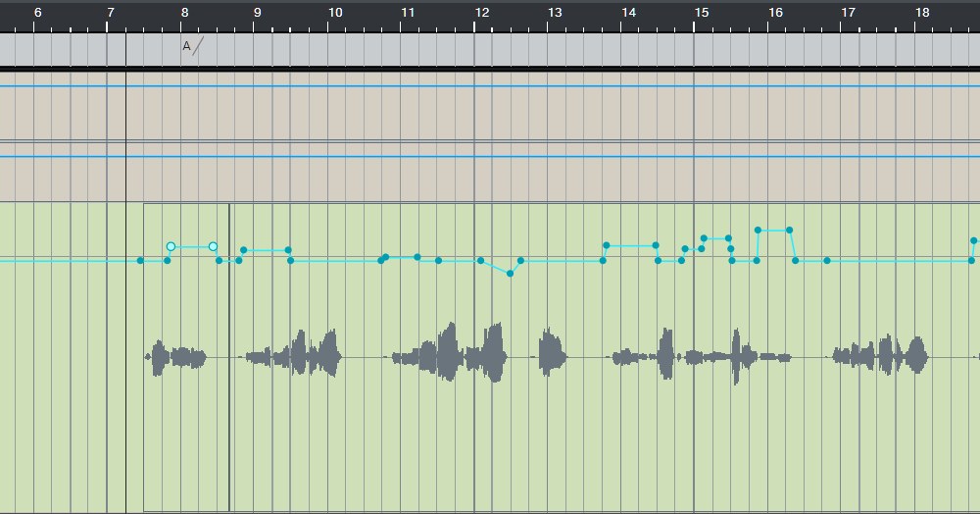The image size is (980, 514).
Task: Select the first hollow automation point
Action: click(171, 246)
